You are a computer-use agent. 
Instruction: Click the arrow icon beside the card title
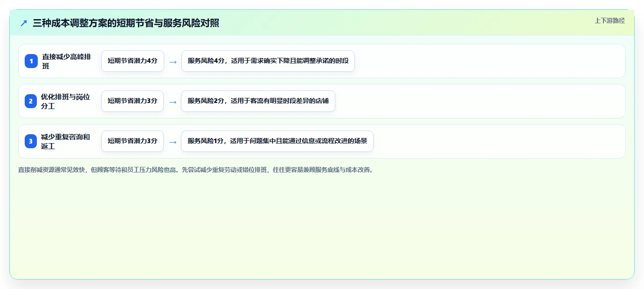[24, 23]
